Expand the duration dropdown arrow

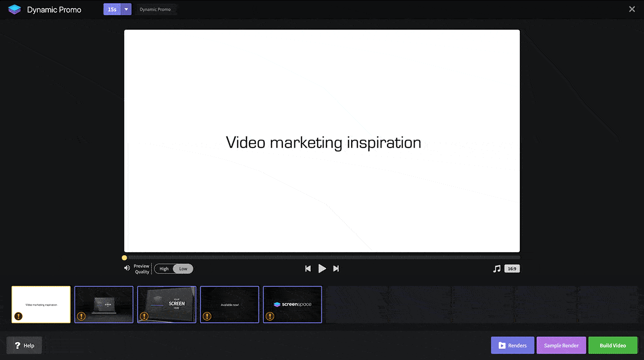coord(126,10)
